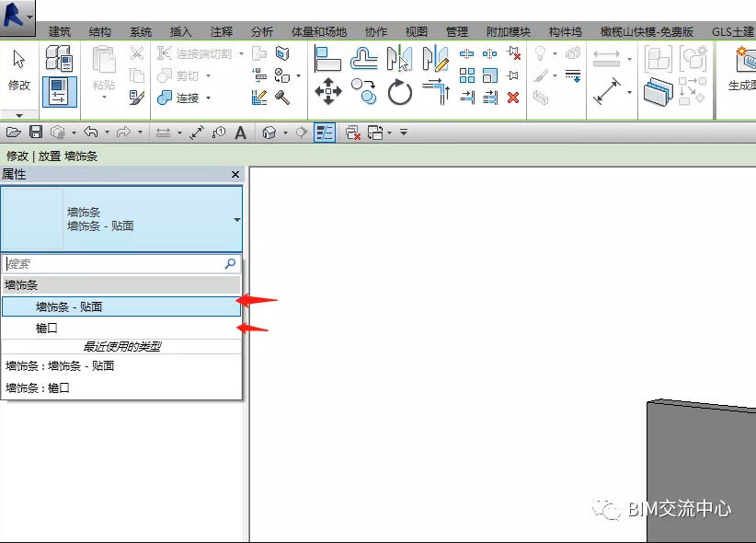Select the Move tool

point(327,91)
